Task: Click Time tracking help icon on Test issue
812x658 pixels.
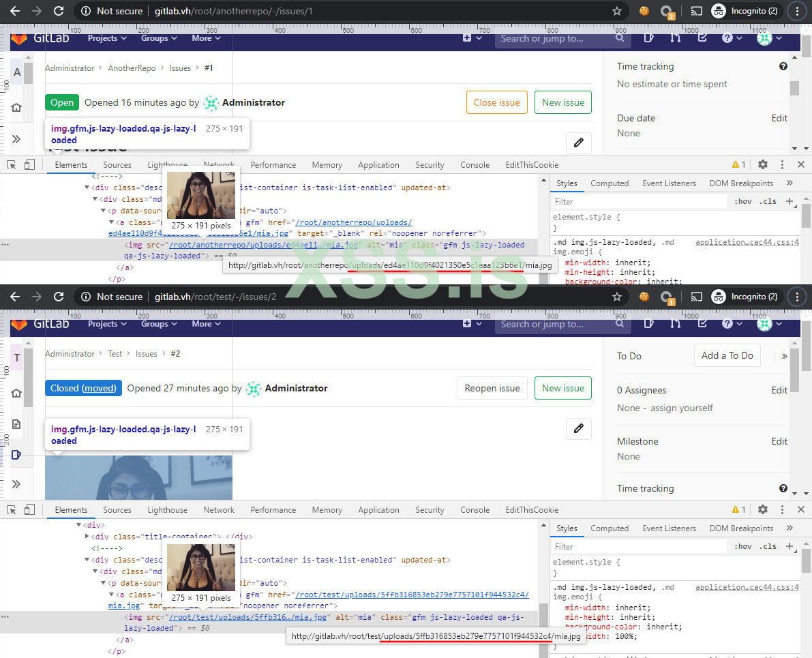Action: pyautogui.click(x=783, y=488)
